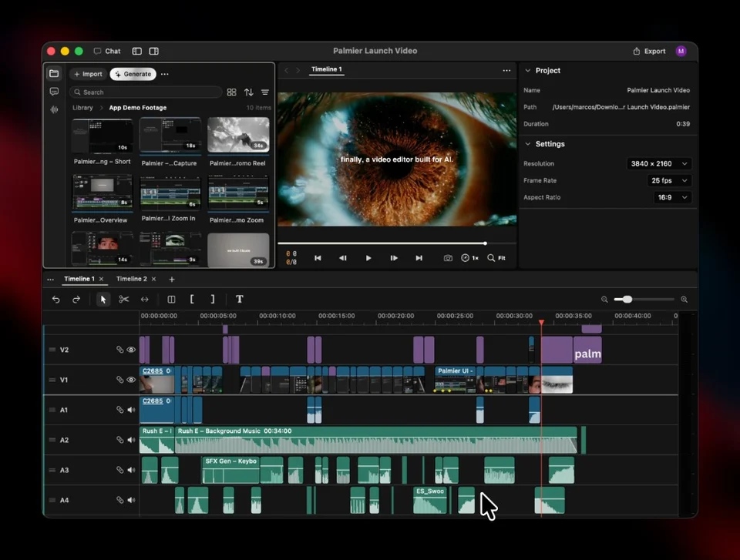Viewport: 740px width, 560px height.
Task: Toggle visibility eye on V2 track
Action: click(x=131, y=350)
